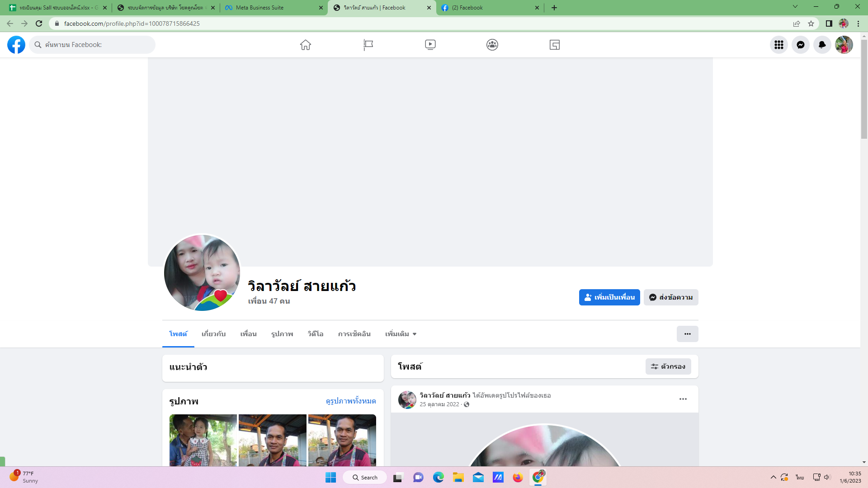Open the Gaming icon in top navigation

point(555,45)
